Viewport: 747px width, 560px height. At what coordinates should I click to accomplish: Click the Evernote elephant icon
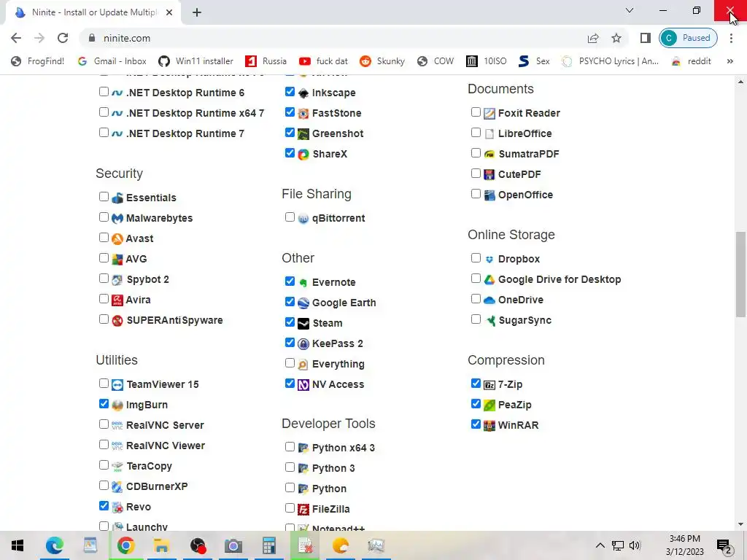tap(303, 282)
